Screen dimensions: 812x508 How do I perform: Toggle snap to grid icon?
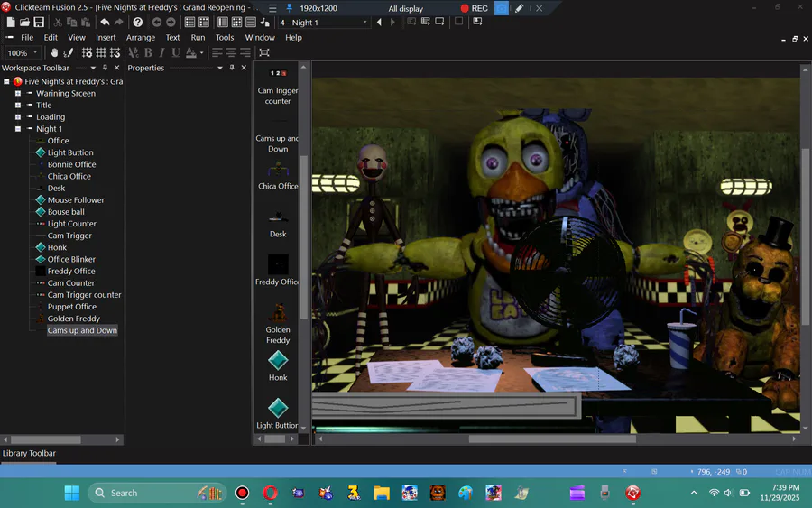pos(115,52)
